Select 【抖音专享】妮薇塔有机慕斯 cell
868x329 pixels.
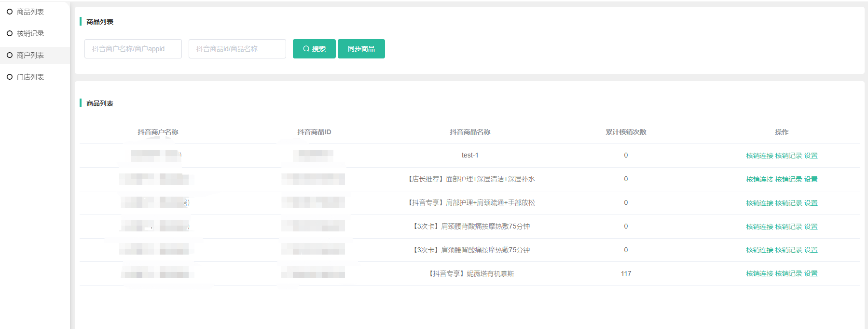[470, 273]
